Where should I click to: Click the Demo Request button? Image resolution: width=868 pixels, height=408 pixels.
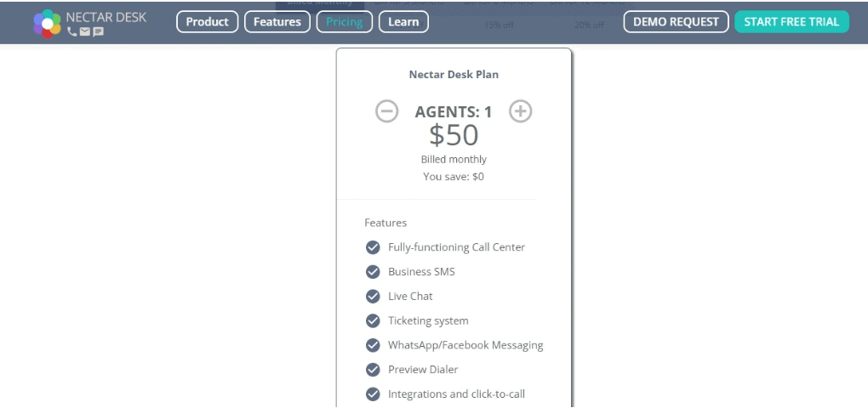pos(676,22)
